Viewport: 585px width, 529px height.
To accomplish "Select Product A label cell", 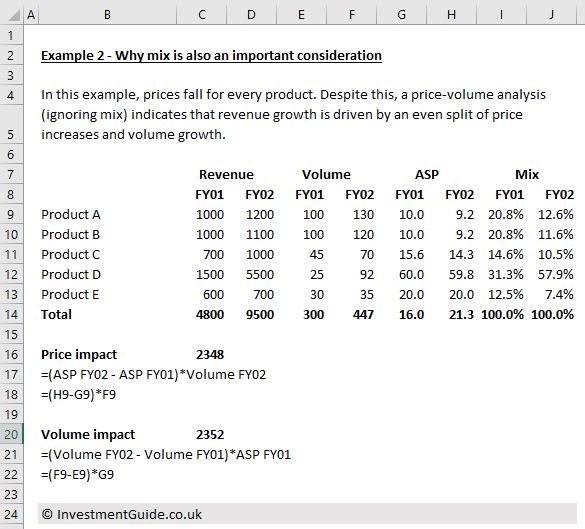I will coord(71,215).
